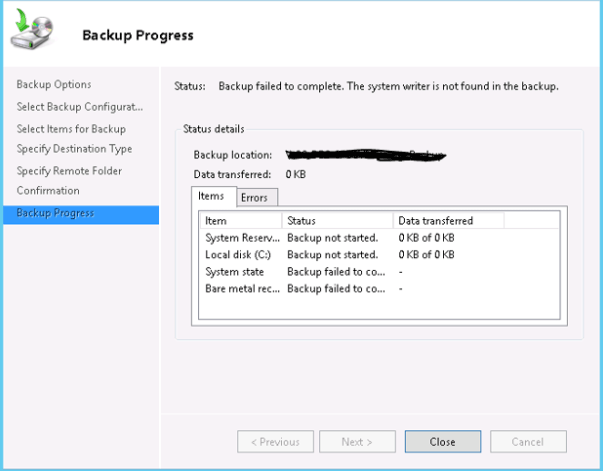
Task: Click the Close button
Action: tap(443, 442)
